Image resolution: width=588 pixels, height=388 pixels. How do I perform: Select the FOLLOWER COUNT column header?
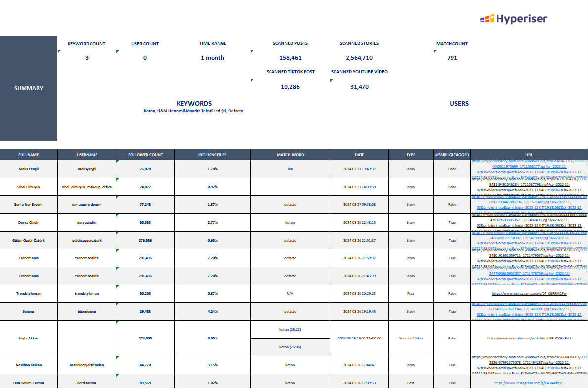pyautogui.click(x=145, y=155)
